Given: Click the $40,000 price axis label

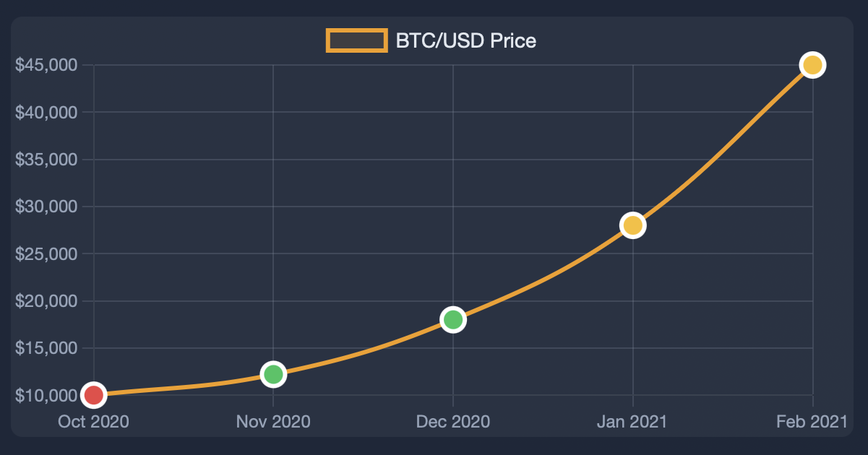Looking at the screenshot, I should point(46,112).
